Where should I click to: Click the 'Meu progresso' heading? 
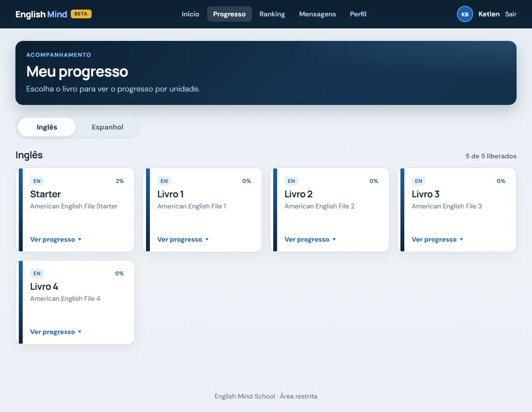pos(77,72)
